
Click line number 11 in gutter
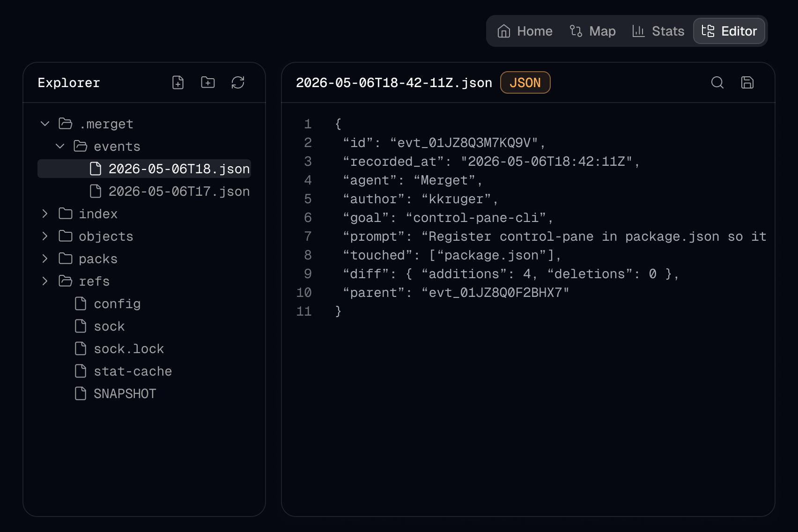pyautogui.click(x=304, y=311)
